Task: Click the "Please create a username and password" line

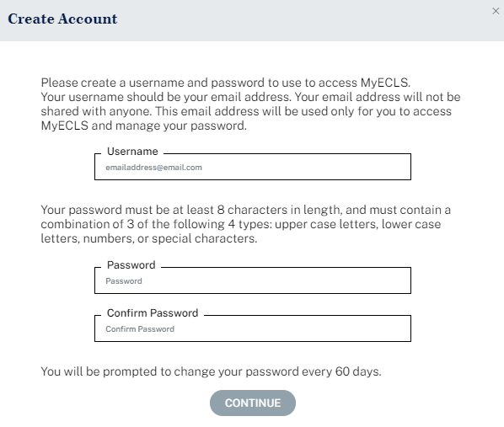Action: [x=226, y=83]
